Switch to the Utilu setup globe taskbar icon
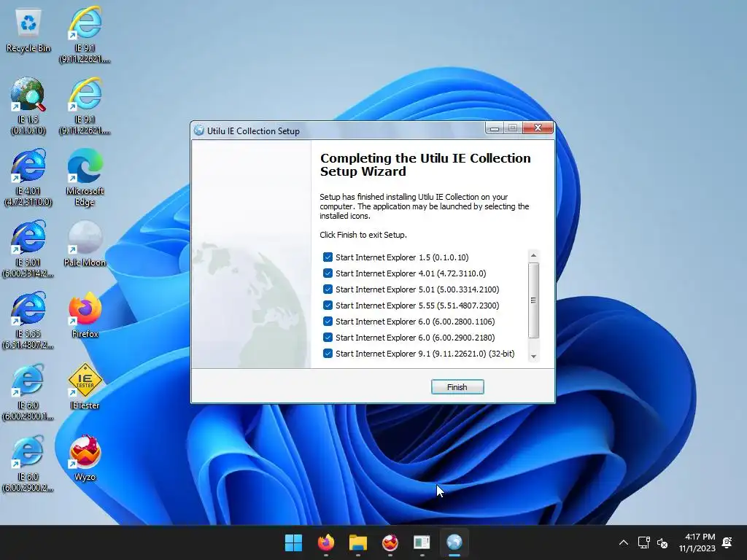The width and height of the screenshot is (747, 560). click(454, 542)
